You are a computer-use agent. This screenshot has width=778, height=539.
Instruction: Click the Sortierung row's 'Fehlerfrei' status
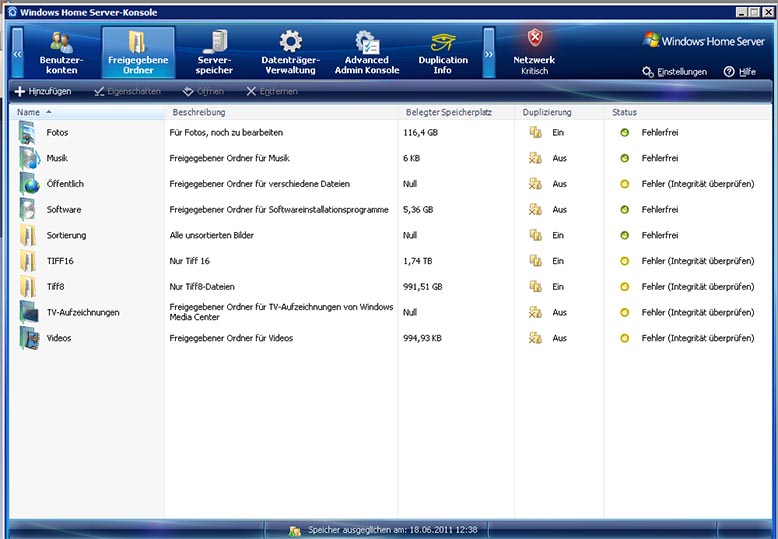click(660, 235)
